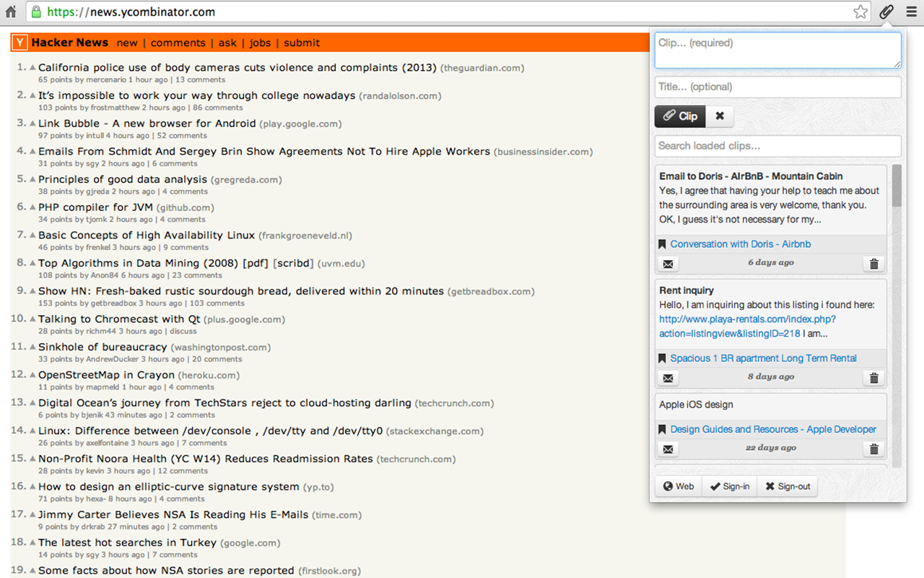The width and height of the screenshot is (924, 578).
Task: Open the new stories nav link
Action: [127, 43]
